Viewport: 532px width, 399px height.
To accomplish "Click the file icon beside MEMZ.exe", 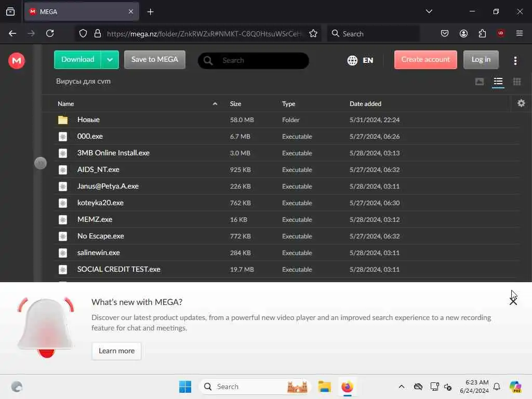I will tap(63, 220).
